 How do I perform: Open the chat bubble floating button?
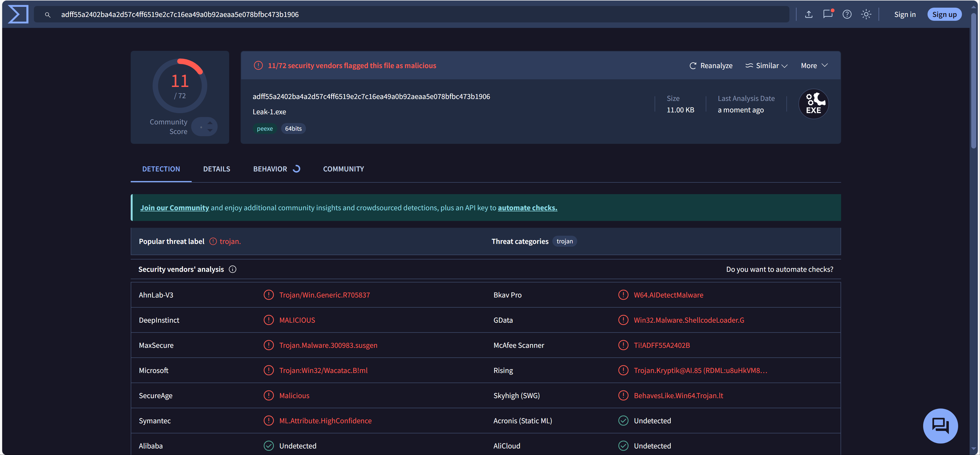click(940, 426)
